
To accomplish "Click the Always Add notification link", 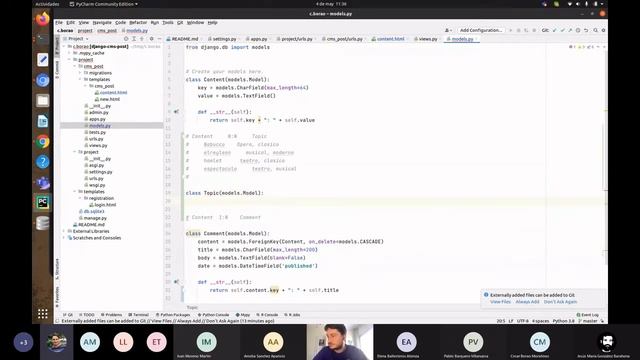I will pyautogui.click(x=527, y=302).
